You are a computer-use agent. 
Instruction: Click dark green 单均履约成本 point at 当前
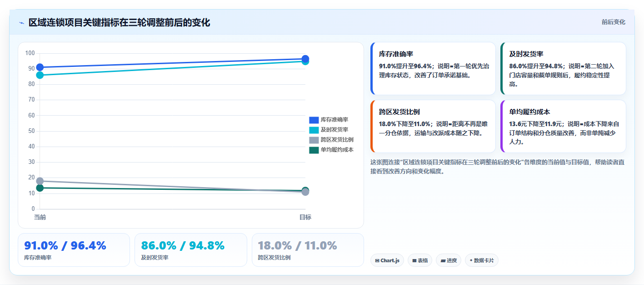40,188
